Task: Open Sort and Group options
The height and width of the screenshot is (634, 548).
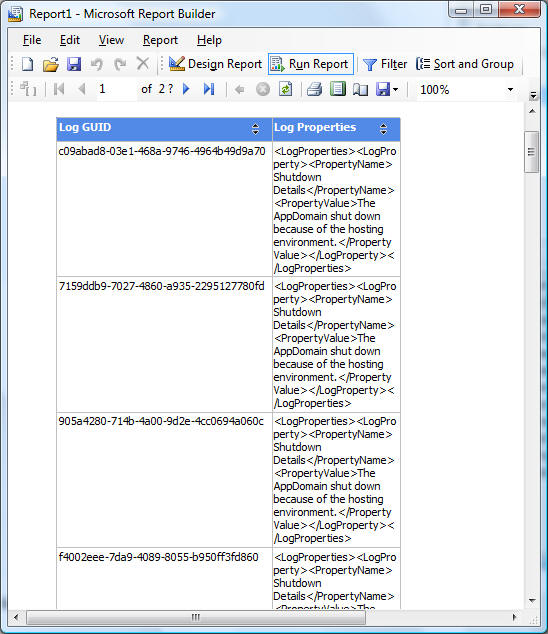Action: coord(465,64)
